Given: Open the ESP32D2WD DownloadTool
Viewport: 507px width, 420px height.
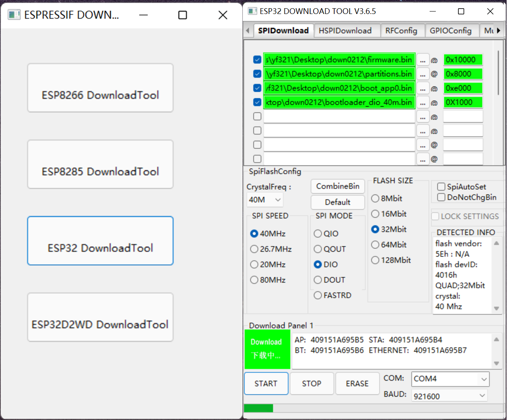Looking at the screenshot, I should (x=100, y=317).
